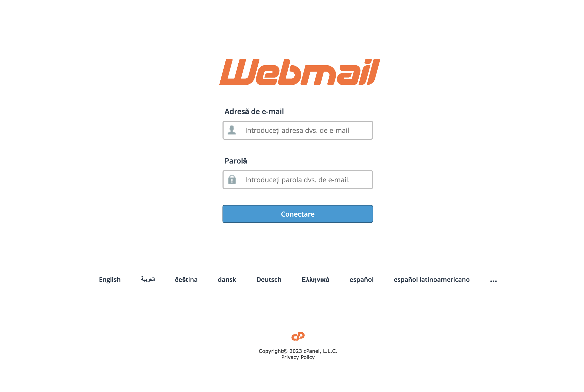Click the Conectare login button
Image resolution: width=584 pixels, height=392 pixels.
[x=298, y=213]
